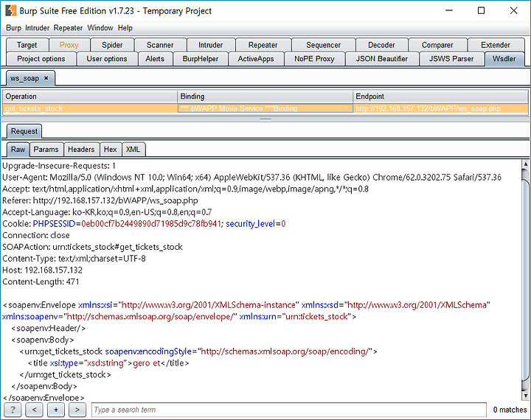The height and width of the screenshot is (420, 531).
Task: Sort by Operation column header
Action: (x=90, y=97)
